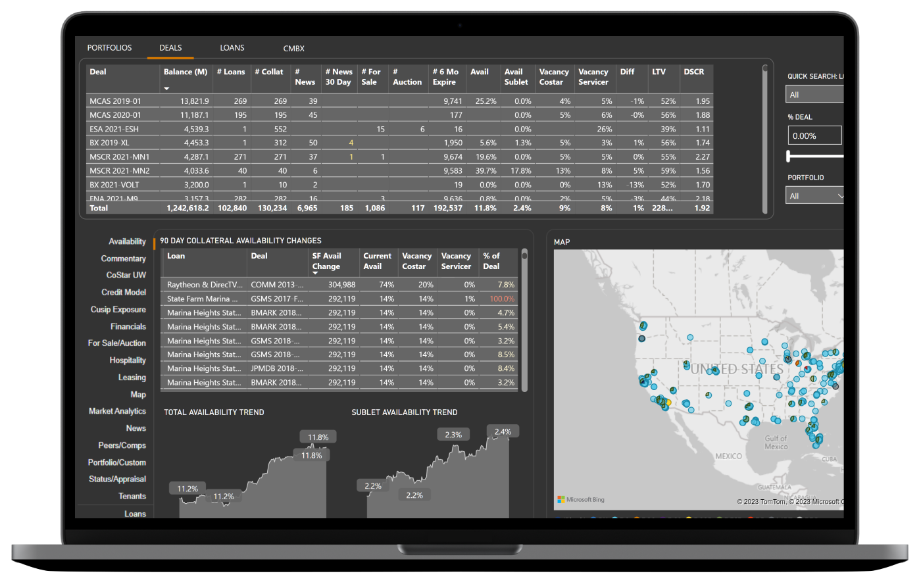Click the Microsoft Bing logo on map
Image resolution: width=921 pixels, height=588 pixels.
pos(581,500)
